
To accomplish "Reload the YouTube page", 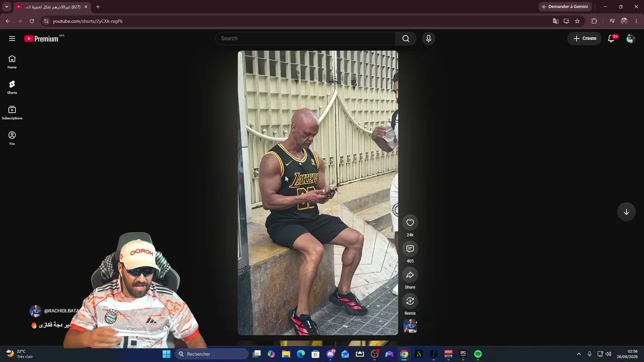I will [32, 21].
